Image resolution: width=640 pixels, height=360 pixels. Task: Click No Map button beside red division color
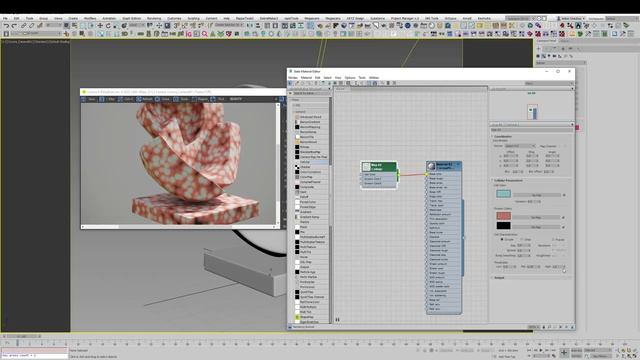pos(537,218)
